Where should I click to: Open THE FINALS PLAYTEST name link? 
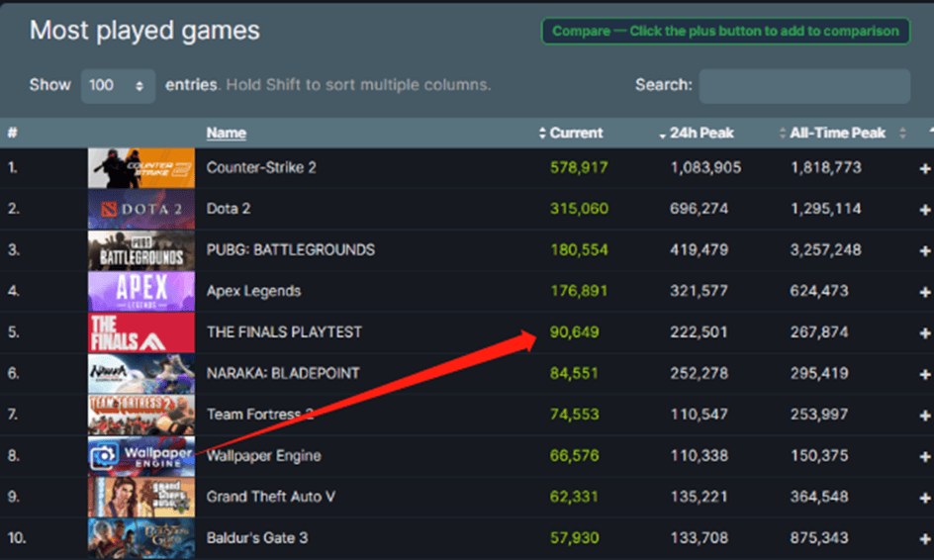(284, 331)
